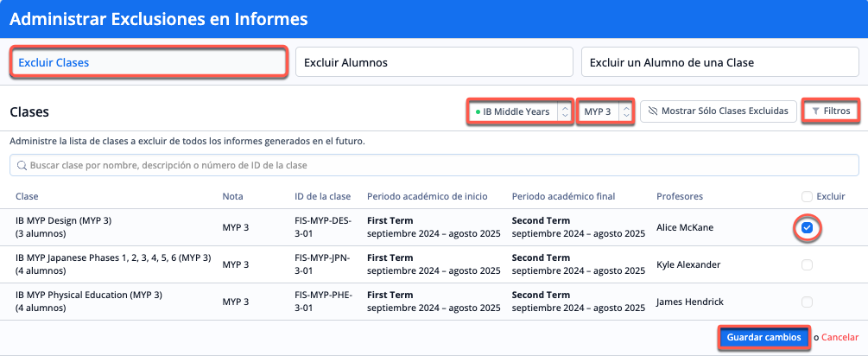The height and width of the screenshot is (356, 868).
Task: Toggle the Excluir select-all header checkbox
Action: pos(807,196)
